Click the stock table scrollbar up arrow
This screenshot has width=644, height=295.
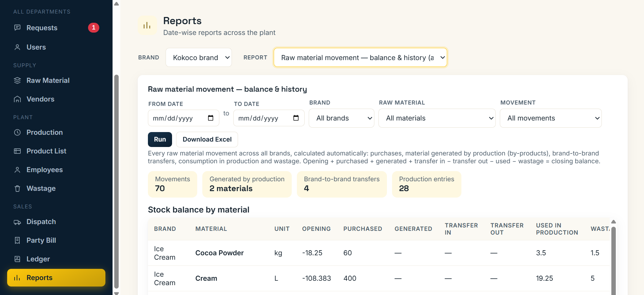pyautogui.click(x=613, y=222)
